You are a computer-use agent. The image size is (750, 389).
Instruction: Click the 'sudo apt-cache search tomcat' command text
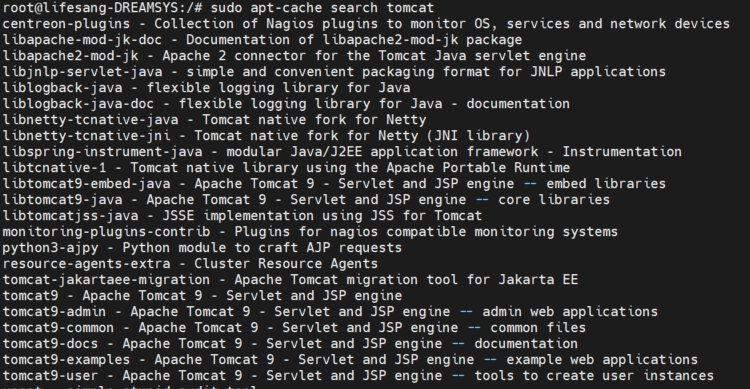(x=322, y=8)
